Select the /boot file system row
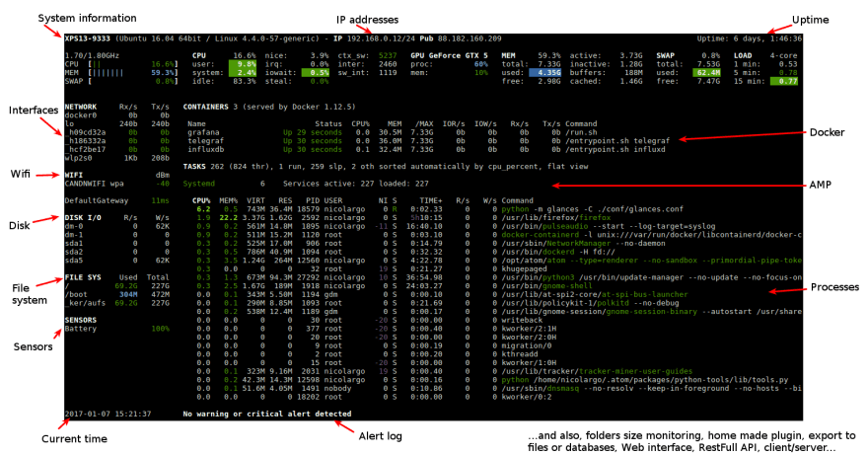 point(116,295)
